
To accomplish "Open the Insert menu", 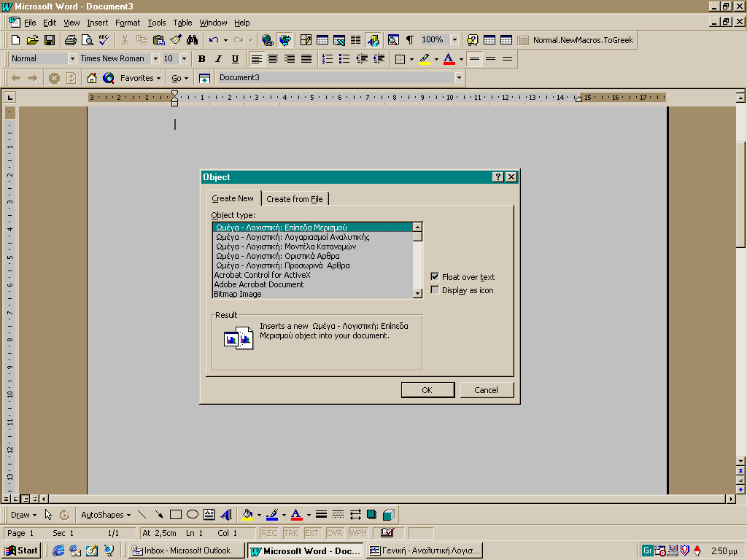I will pyautogui.click(x=97, y=23).
